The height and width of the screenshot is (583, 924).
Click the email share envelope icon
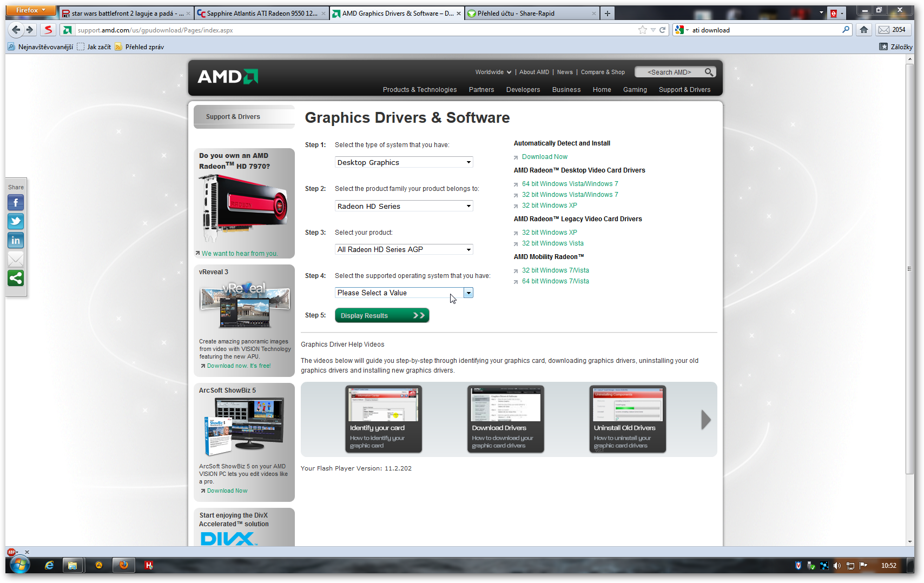tap(16, 259)
